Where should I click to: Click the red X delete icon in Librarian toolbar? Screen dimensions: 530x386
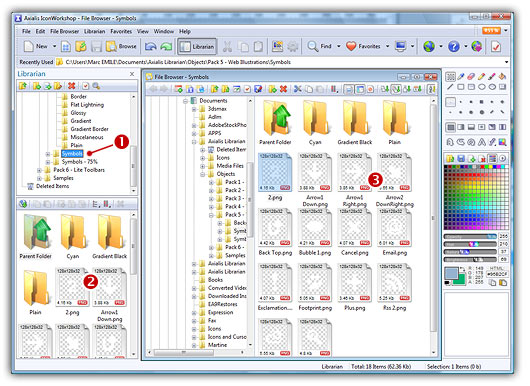coord(71,86)
